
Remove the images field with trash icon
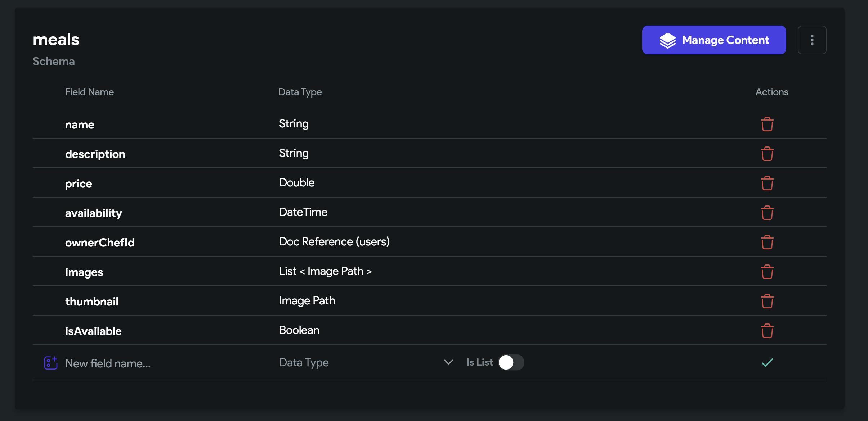click(x=767, y=272)
